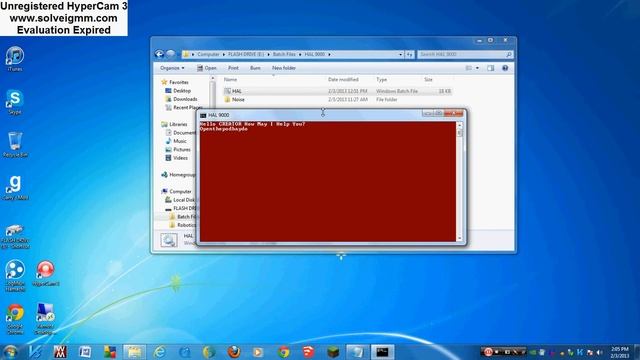Click the clock in the taskbar
640x360 pixels.
[620, 352]
